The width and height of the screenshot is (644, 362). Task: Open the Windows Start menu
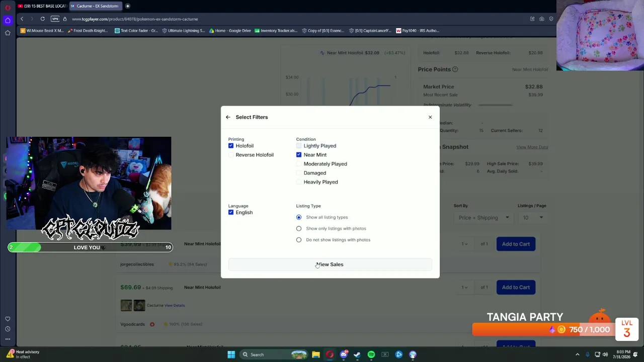coord(231,354)
